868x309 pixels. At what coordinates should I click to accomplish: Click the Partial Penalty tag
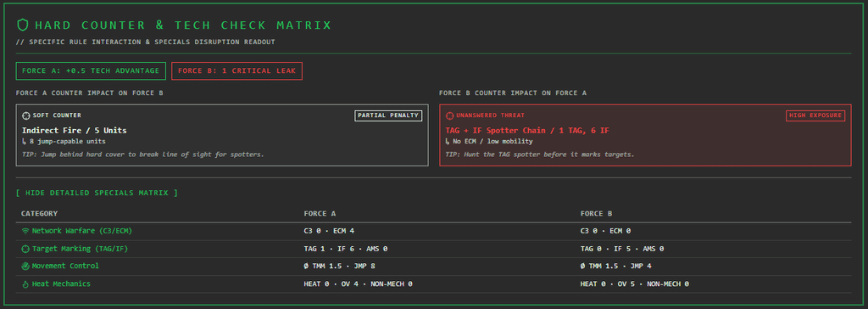[x=388, y=115]
